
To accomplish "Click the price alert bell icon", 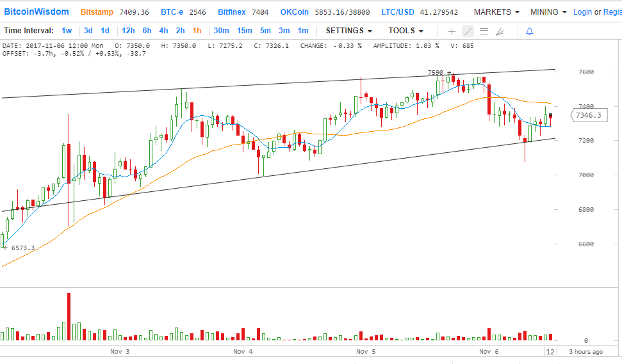I will (x=529, y=31).
